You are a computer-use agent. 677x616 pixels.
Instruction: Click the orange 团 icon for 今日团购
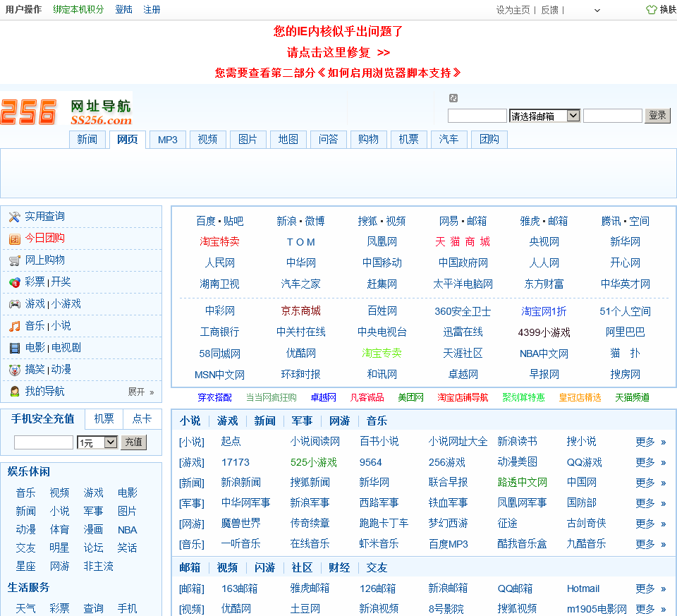coord(14,239)
